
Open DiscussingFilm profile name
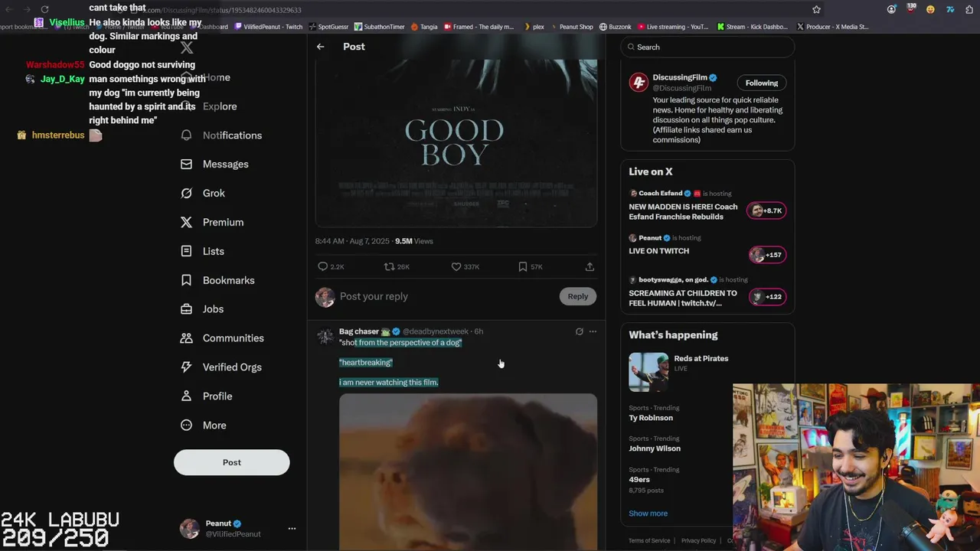[x=679, y=77]
